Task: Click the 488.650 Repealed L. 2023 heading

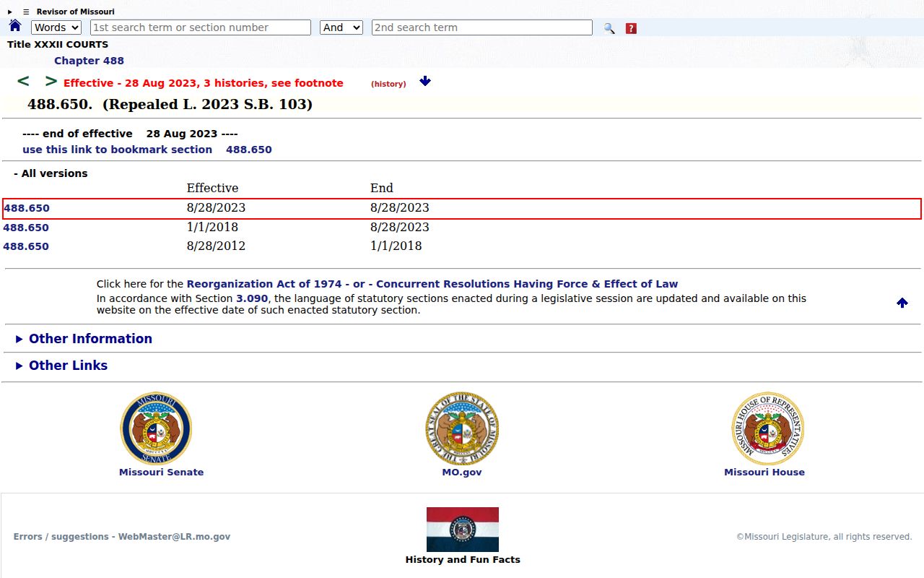Action: (x=170, y=104)
